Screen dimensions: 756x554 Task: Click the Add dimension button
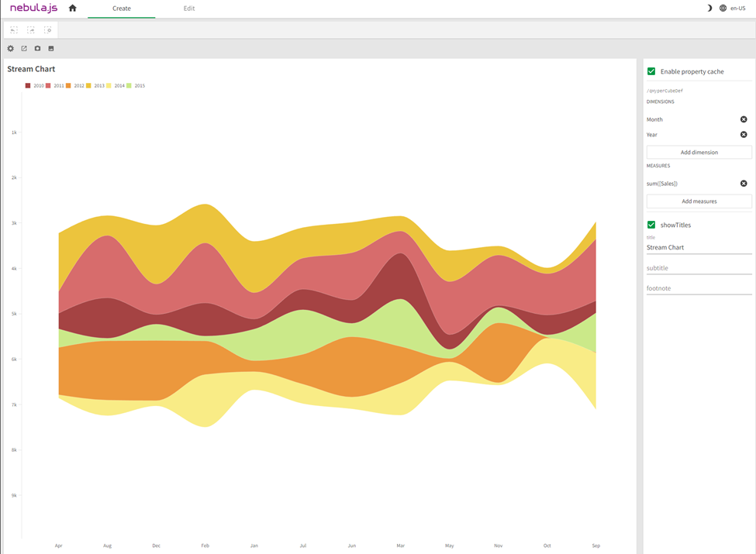click(699, 151)
